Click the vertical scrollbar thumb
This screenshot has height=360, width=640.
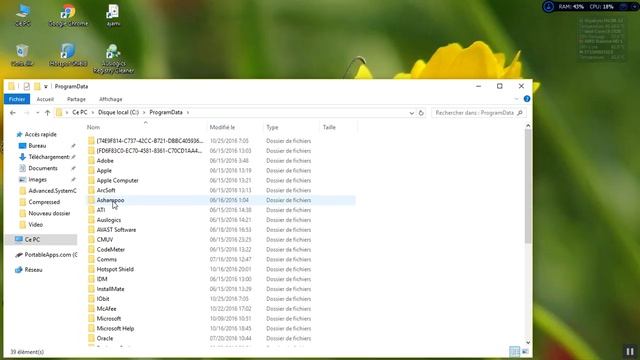click(x=528, y=186)
